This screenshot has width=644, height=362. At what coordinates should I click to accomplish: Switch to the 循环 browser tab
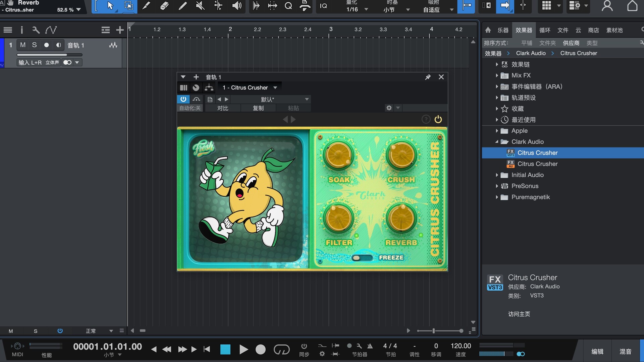[545, 30]
